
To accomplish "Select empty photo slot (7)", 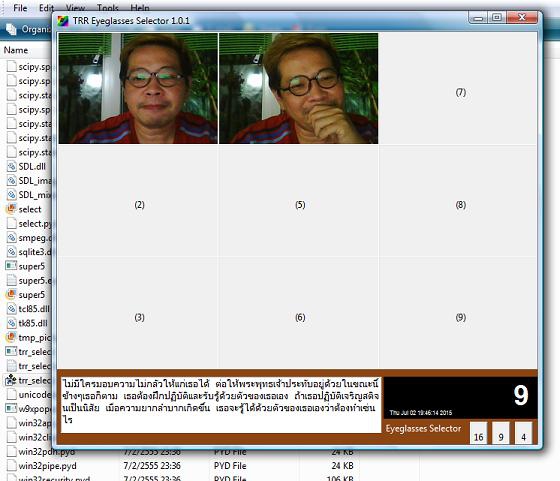I will tap(459, 89).
